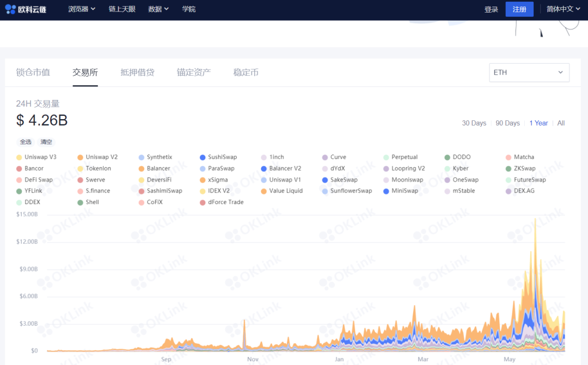This screenshot has width=588, height=365.
Task: Switch to the 锁仓市值 tab
Action: [x=33, y=71]
